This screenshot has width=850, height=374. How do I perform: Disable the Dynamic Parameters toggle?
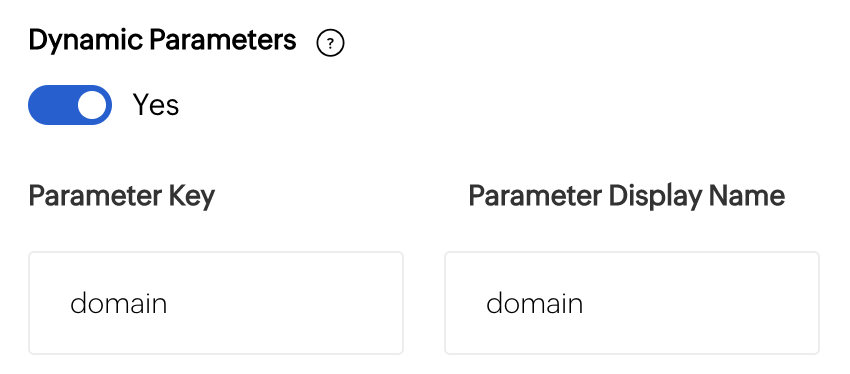pyautogui.click(x=70, y=105)
